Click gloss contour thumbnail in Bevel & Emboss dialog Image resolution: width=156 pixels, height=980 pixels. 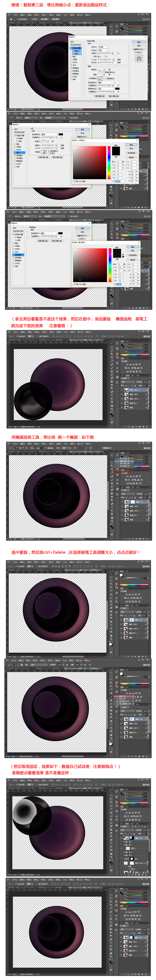(x=100, y=78)
